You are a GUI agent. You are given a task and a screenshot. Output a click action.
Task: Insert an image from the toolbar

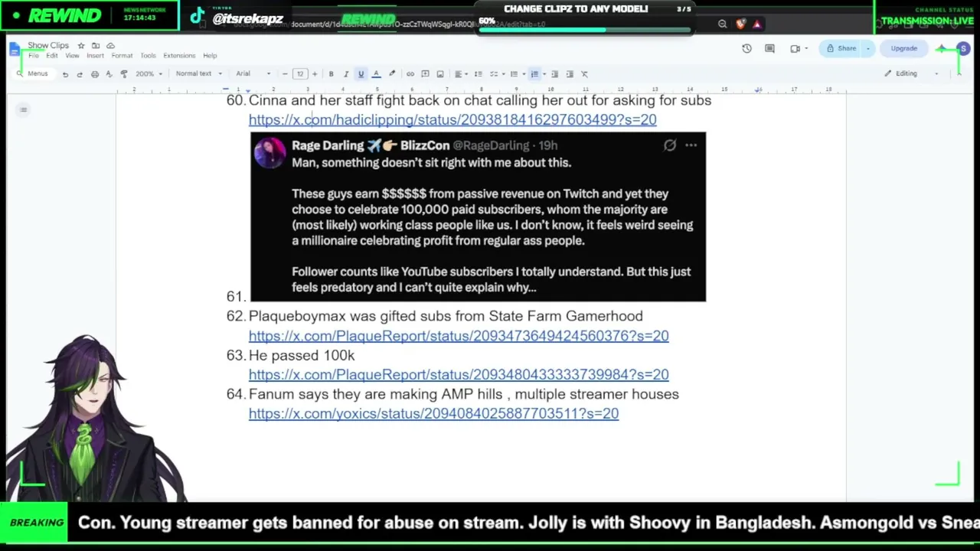coord(440,74)
